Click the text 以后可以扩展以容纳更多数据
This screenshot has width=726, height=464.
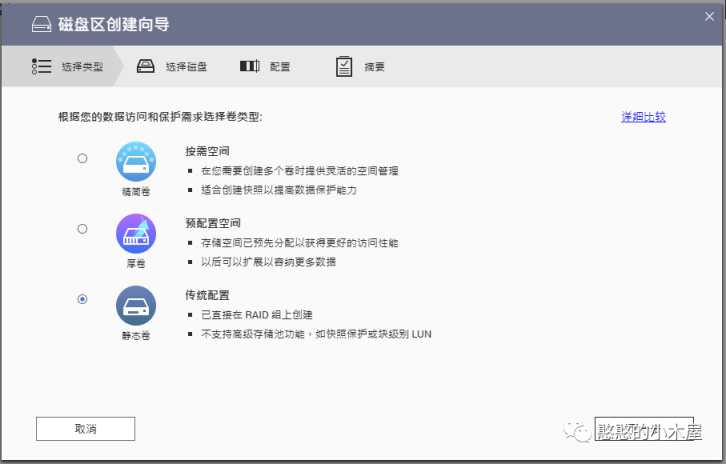(x=269, y=262)
